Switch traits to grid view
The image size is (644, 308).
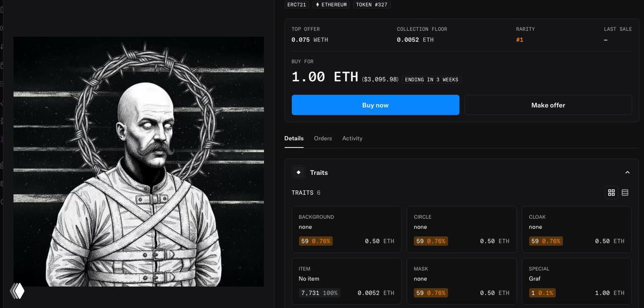click(611, 192)
